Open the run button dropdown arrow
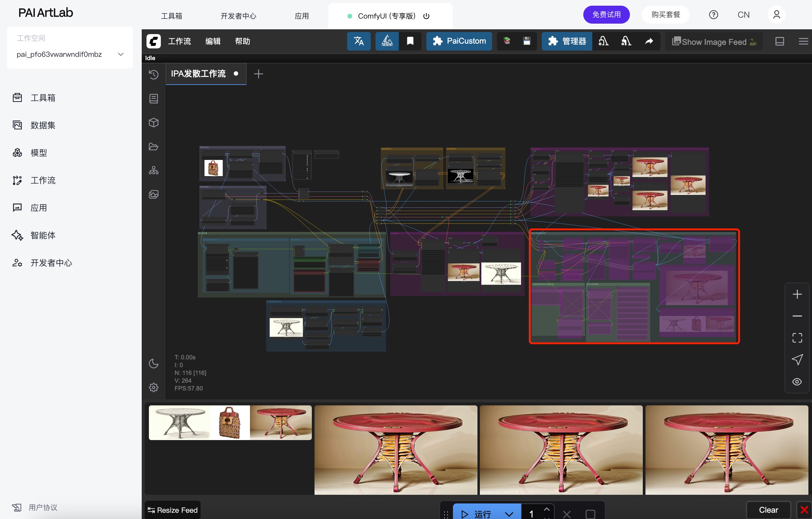Screen dimensions: 812x519 tap(509, 514)
